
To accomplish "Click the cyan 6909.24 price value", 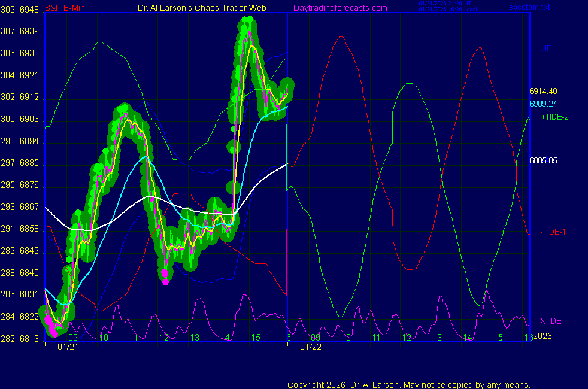I will [x=543, y=103].
